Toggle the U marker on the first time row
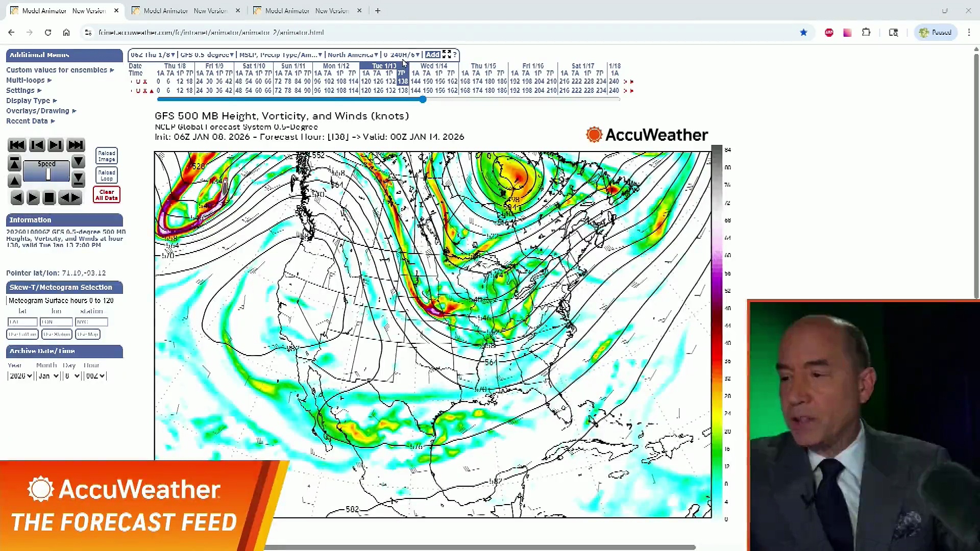The width and height of the screenshot is (980, 551). pos(138,82)
